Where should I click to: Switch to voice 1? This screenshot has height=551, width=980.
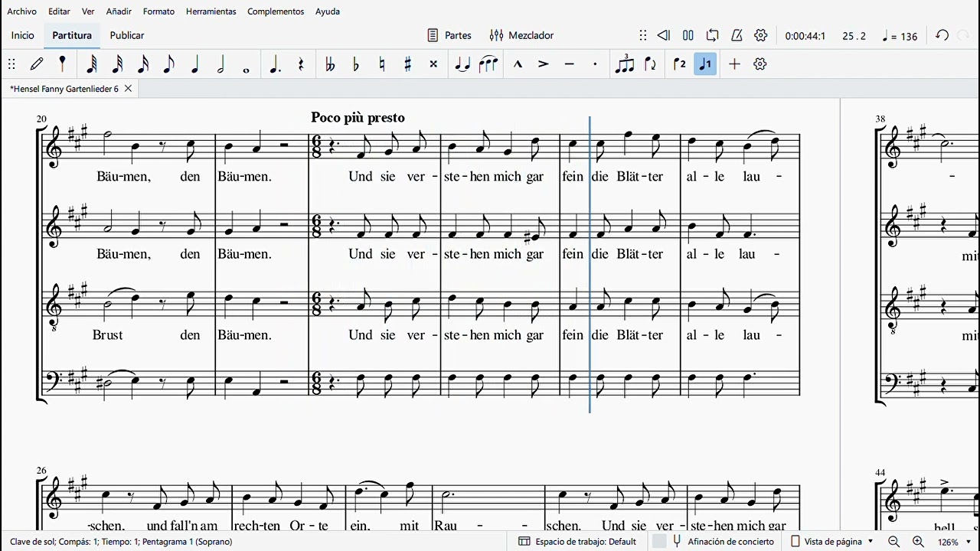pos(705,64)
